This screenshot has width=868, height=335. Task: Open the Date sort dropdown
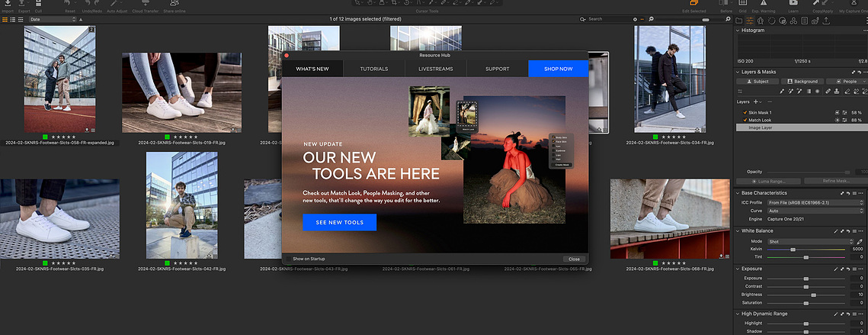pyautogui.click(x=53, y=19)
